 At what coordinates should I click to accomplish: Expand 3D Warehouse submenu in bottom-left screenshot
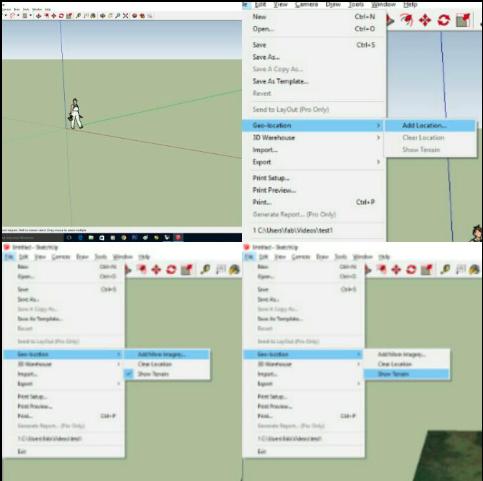coord(63,364)
